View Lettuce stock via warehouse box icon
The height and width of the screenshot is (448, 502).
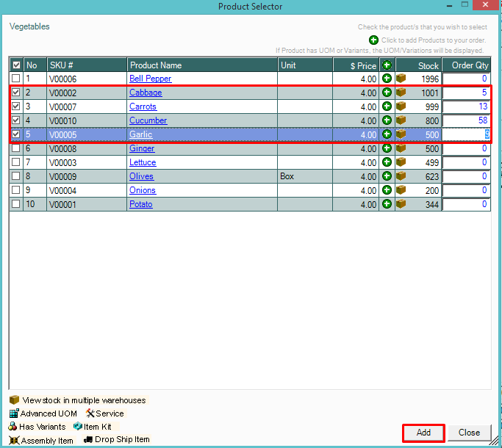tap(401, 162)
